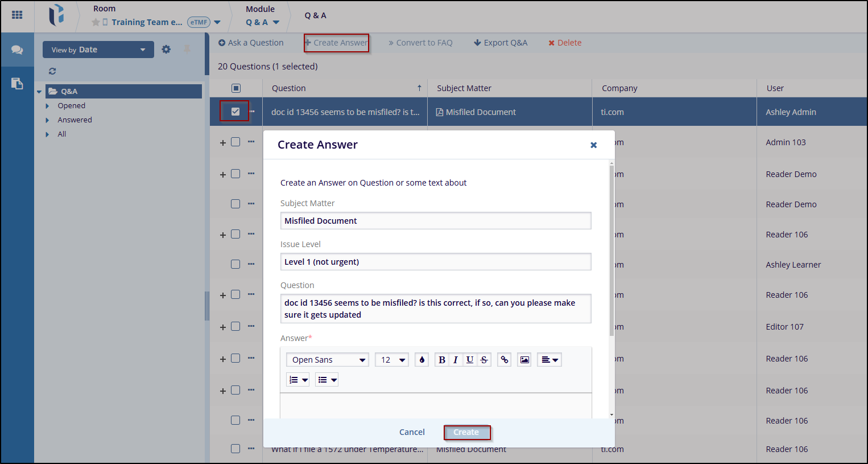Insert a hyperlink using the link icon
The height and width of the screenshot is (464, 868).
coord(505,360)
